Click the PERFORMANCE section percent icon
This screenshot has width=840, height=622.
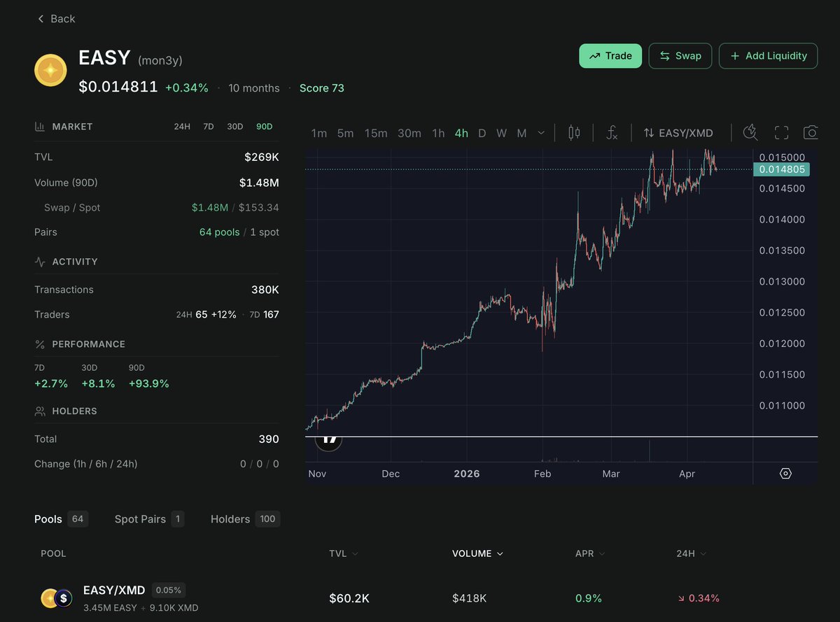[40, 344]
